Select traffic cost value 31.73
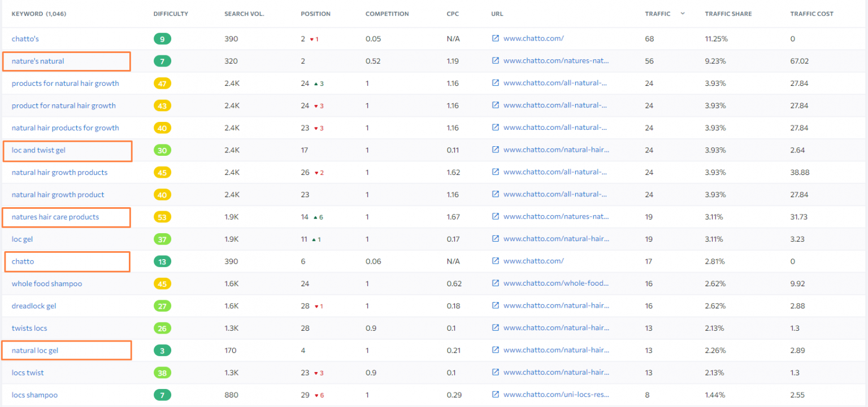This screenshot has width=868, height=407. (x=799, y=217)
